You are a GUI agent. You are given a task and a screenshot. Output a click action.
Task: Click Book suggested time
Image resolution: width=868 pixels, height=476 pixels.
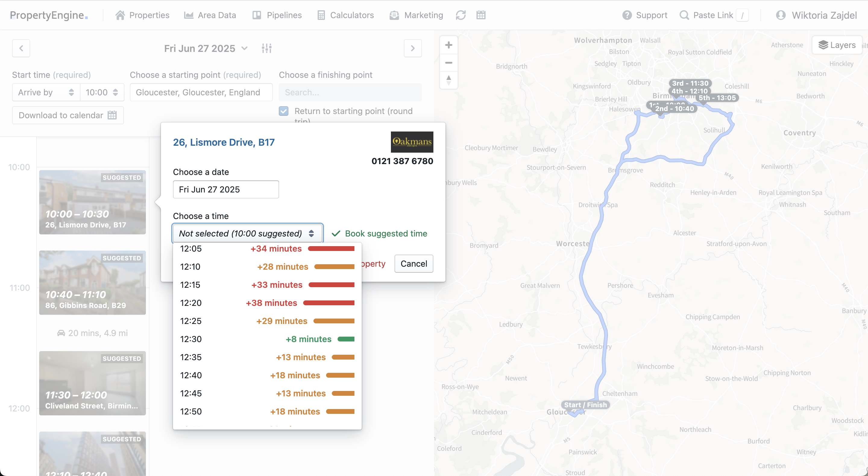(x=379, y=233)
